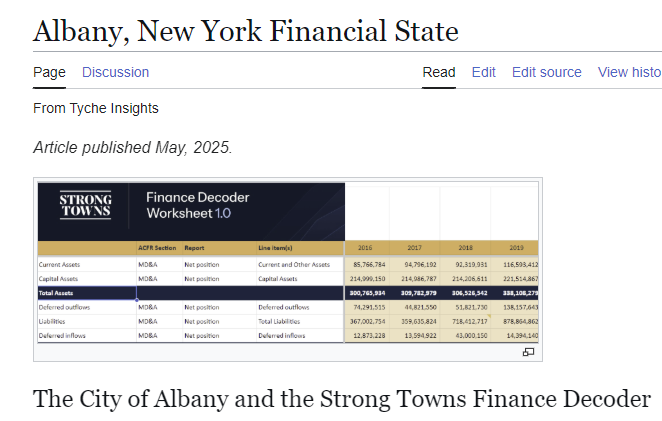Select the Read view tab
Image resolution: width=662 pixels, height=421 pixels.
coord(438,72)
